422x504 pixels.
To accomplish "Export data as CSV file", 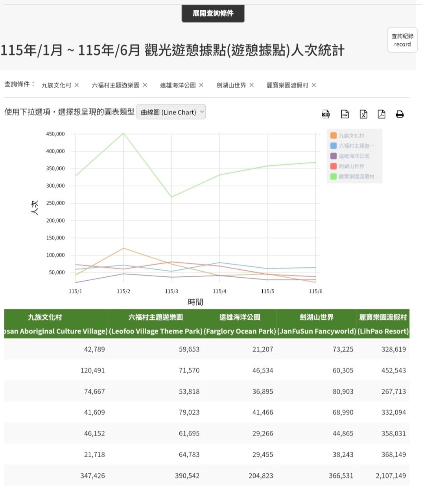I will tap(345, 114).
